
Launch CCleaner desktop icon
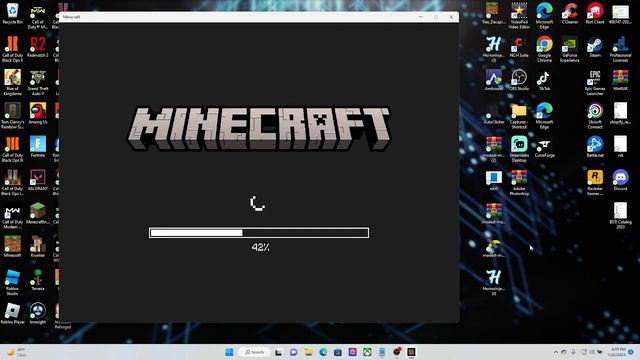click(570, 13)
